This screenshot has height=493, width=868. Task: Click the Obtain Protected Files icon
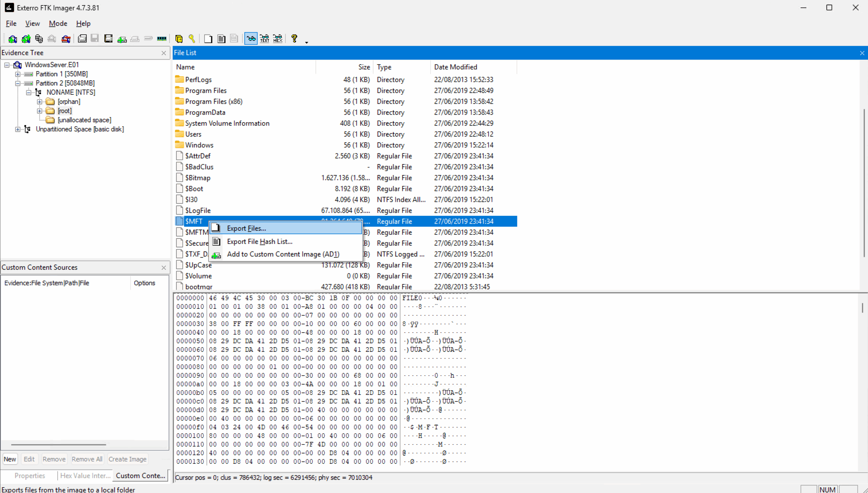point(179,39)
